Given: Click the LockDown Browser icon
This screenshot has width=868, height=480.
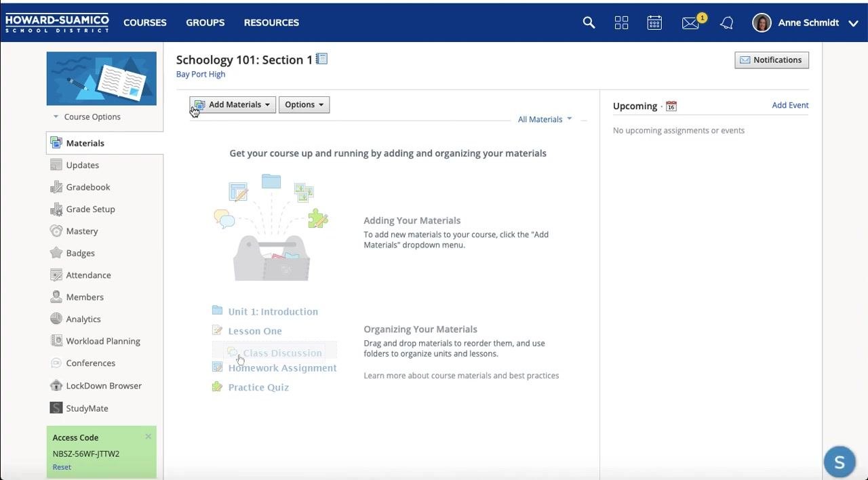Looking at the screenshot, I should (56, 385).
